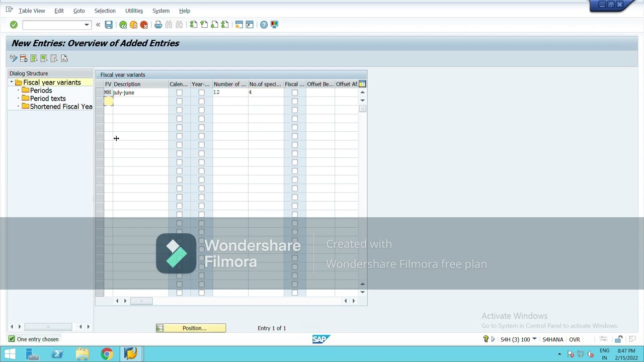Click the 'july-june' description cell
This screenshot has width=644, height=362.
click(x=140, y=93)
